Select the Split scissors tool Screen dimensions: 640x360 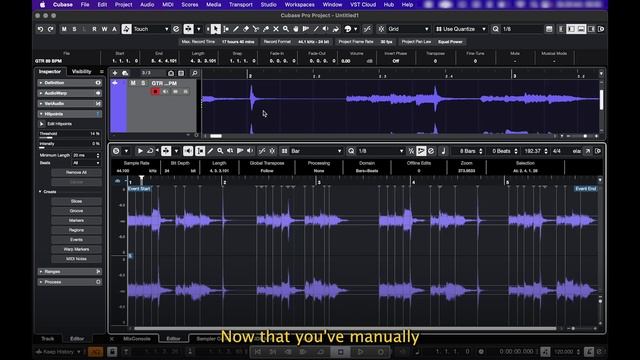pos(256,29)
